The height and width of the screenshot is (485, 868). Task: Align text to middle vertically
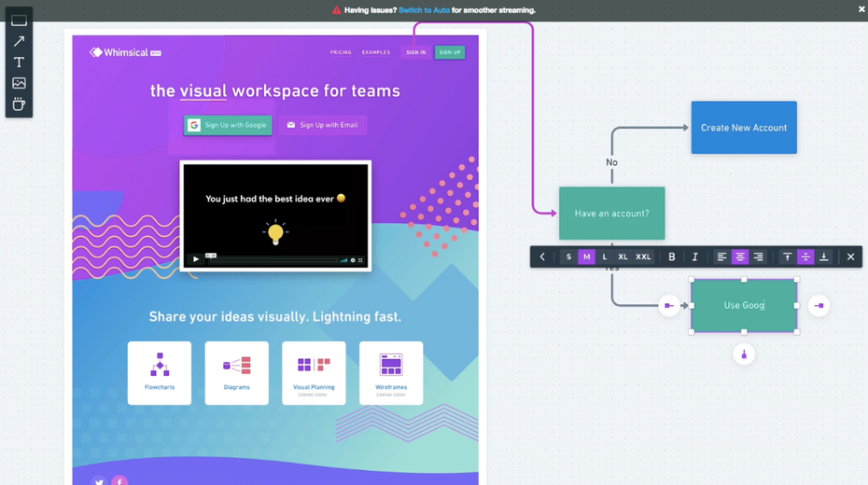coord(805,256)
